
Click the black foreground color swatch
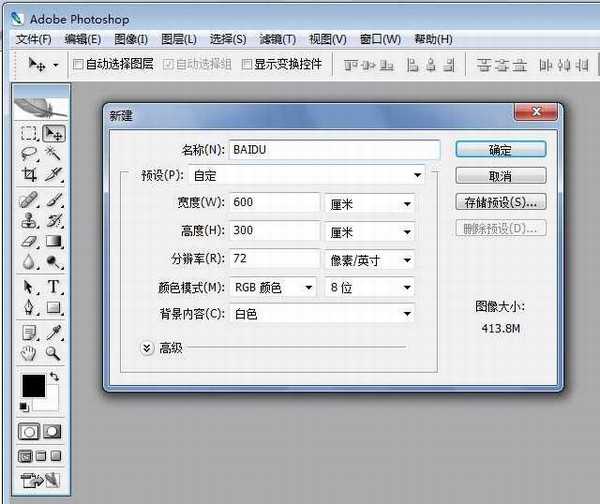click(32, 385)
